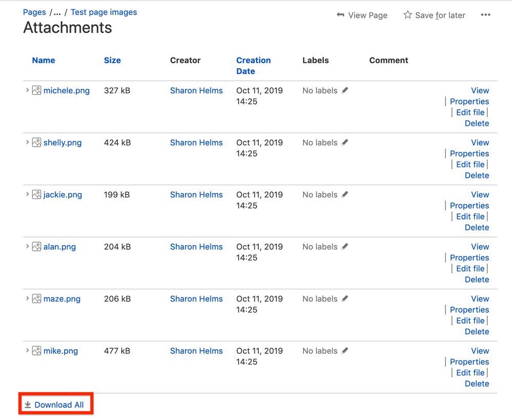Open mike.png file link
Image resolution: width=512 pixels, height=420 pixels.
click(x=61, y=351)
